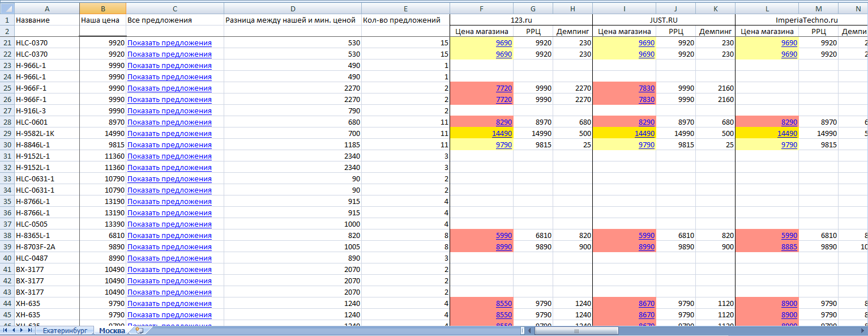
Task: Select cell H-8846L-1 in column A
Action: (x=47, y=144)
